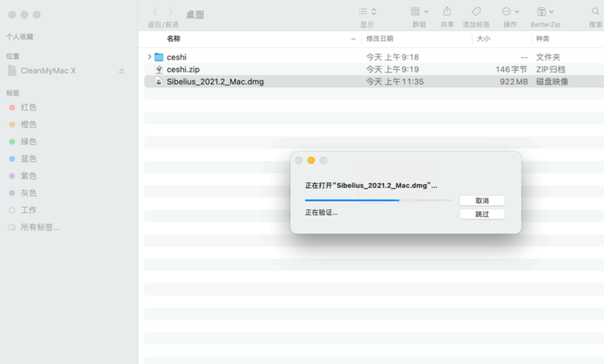Click the Sibelius dmg disk image icon
604x364 pixels.
pyautogui.click(x=159, y=82)
